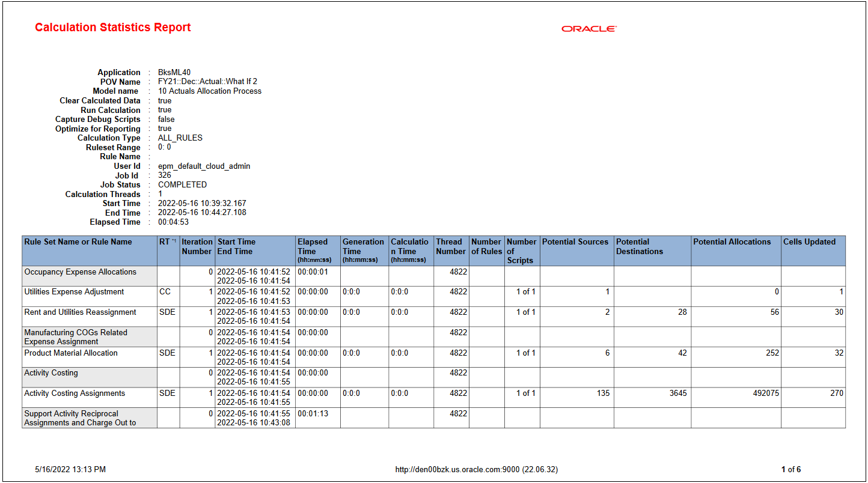This screenshot has width=868, height=483.
Task: Select the application name BksML40
Action: coord(174,73)
